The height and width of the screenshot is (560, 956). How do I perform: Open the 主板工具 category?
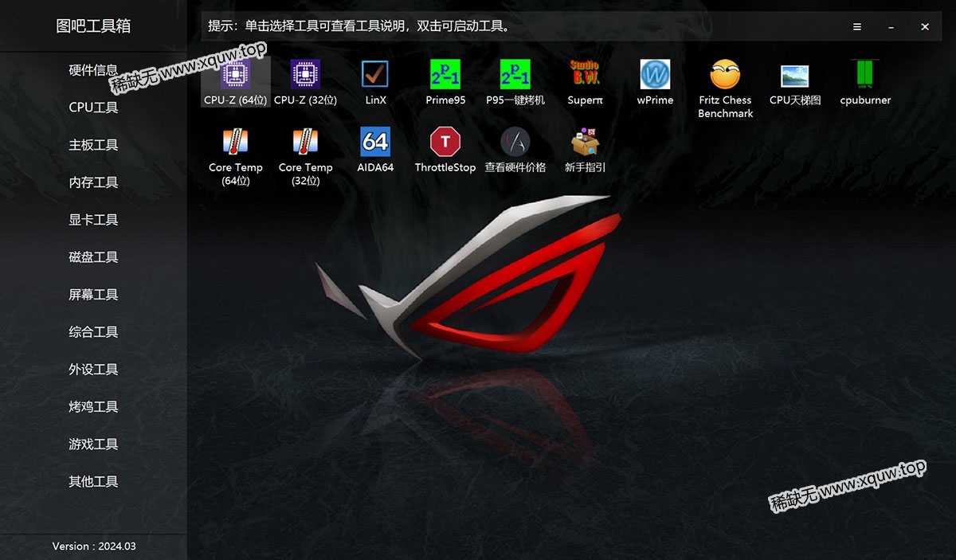(x=93, y=145)
